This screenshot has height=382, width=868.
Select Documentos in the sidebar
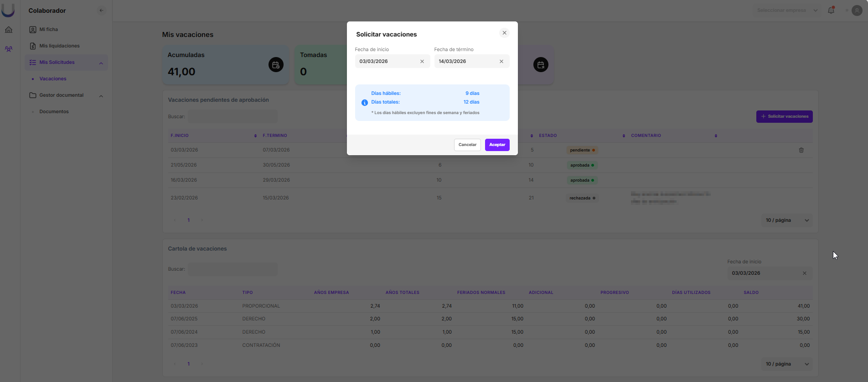[54, 112]
